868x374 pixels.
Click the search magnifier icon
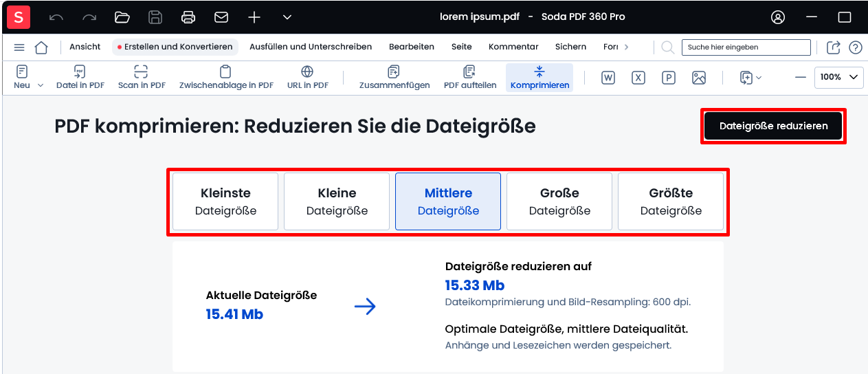point(667,47)
